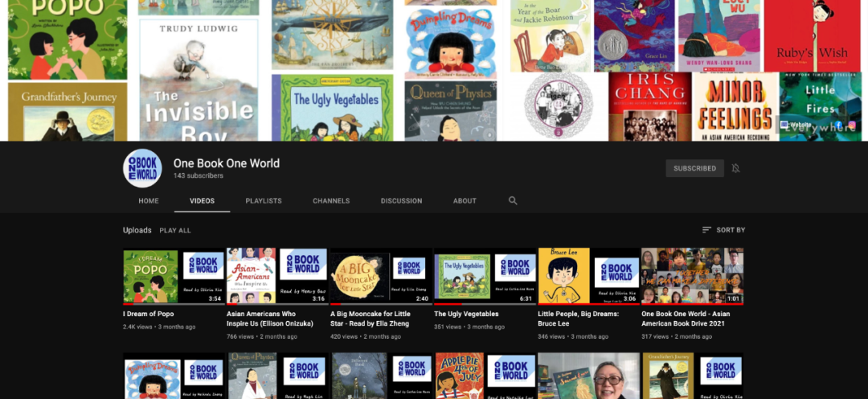Open the SORT BY dropdown

click(x=723, y=230)
